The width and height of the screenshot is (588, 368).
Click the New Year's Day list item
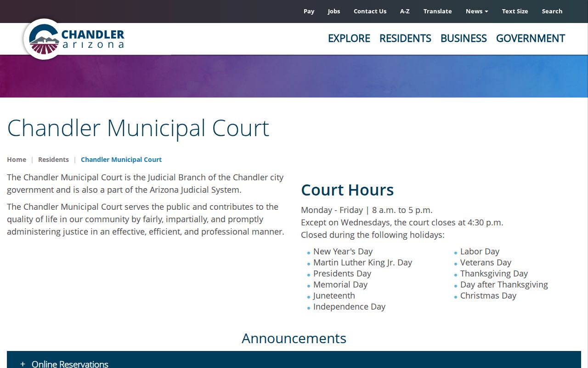click(x=343, y=252)
